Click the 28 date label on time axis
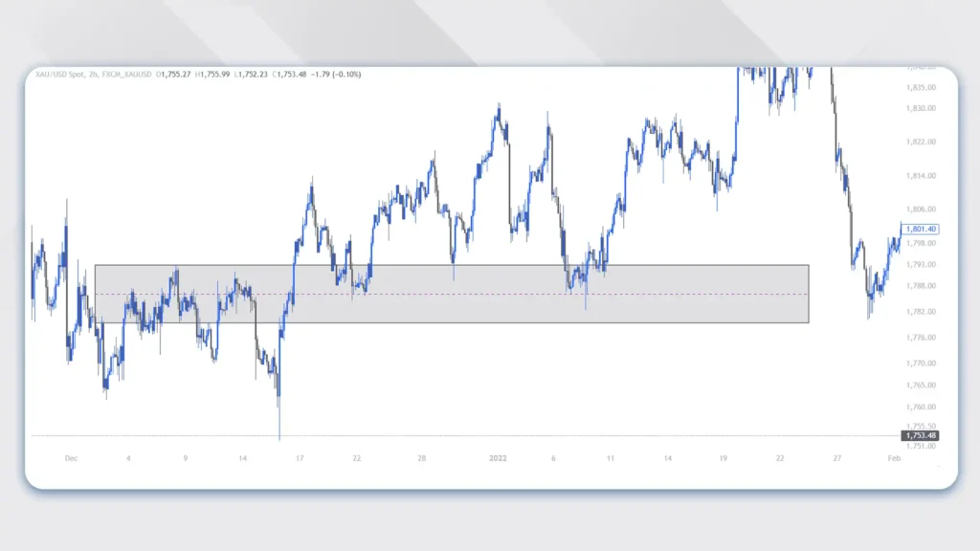980x551 pixels. point(422,458)
